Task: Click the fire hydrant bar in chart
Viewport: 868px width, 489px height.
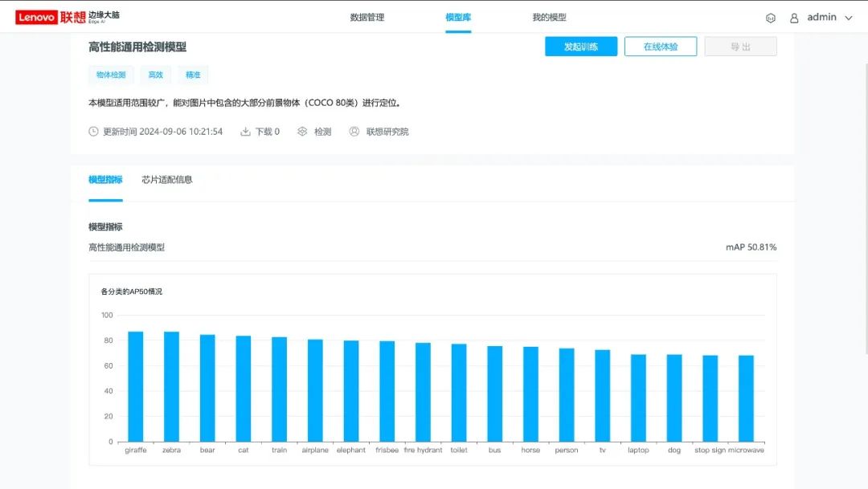Action: click(x=423, y=392)
